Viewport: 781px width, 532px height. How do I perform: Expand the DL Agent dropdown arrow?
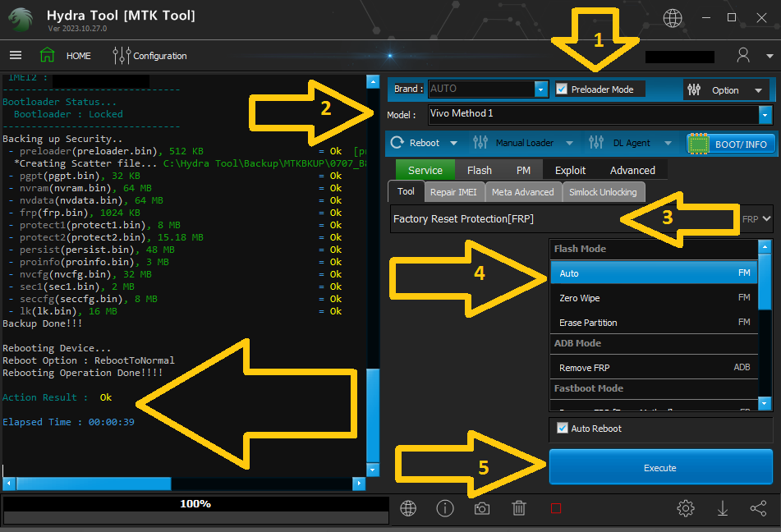(x=668, y=144)
